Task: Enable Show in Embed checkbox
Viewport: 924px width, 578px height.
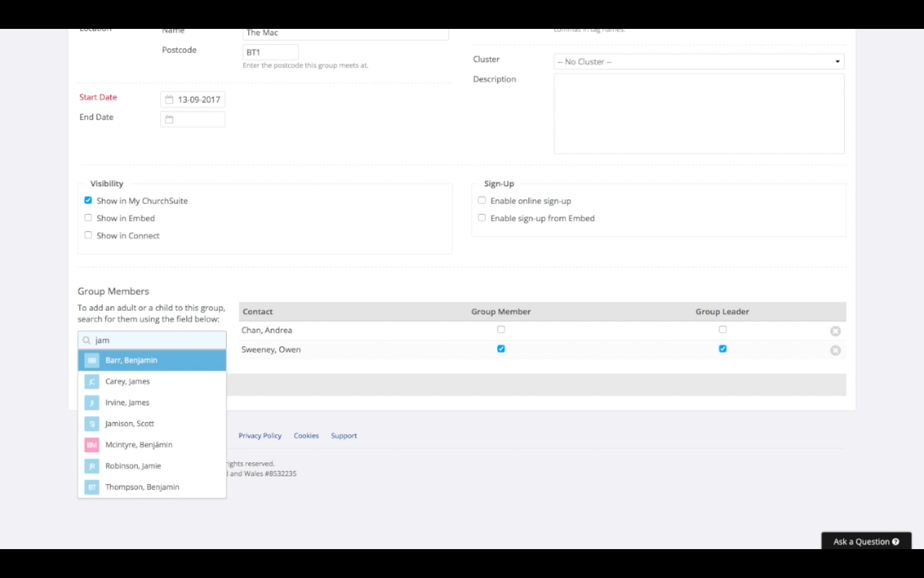Action: click(88, 218)
